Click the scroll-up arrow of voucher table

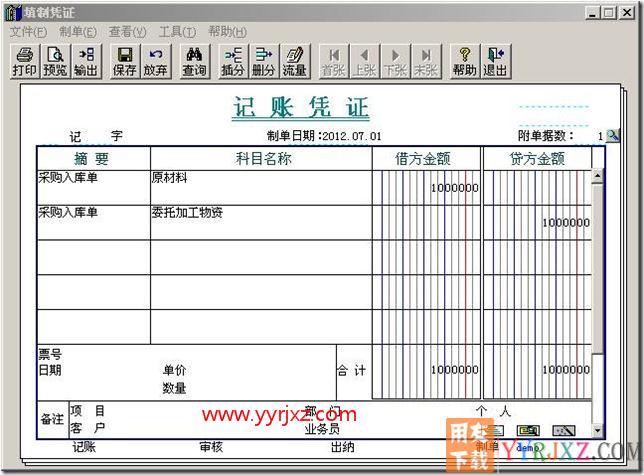[x=598, y=176]
